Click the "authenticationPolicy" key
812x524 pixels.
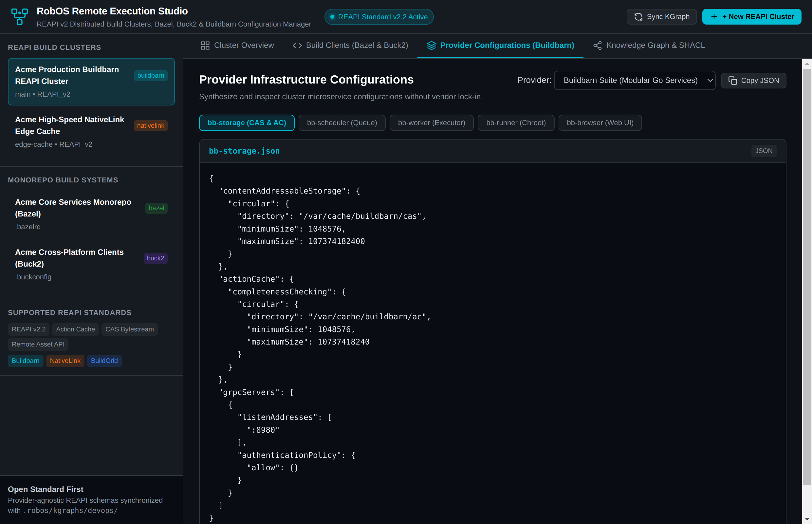pyautogui.click(x=289, y=455)
